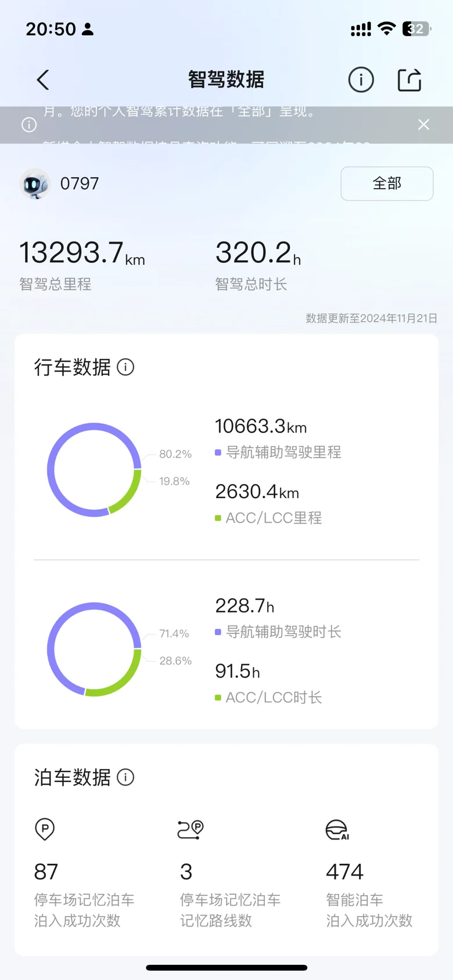Open the info icon in header
This screenshot has width=453, height=980.
pos(361,80)
